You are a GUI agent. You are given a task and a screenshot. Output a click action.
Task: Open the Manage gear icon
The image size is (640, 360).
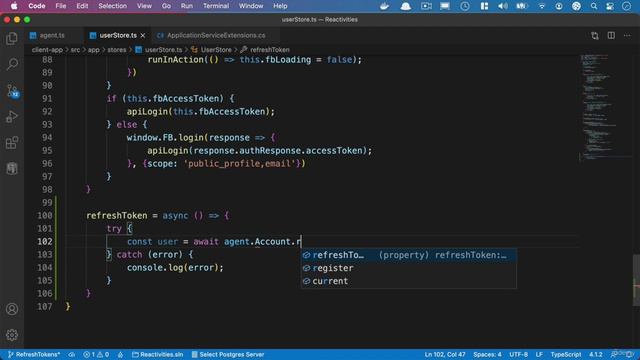[12, 335]
